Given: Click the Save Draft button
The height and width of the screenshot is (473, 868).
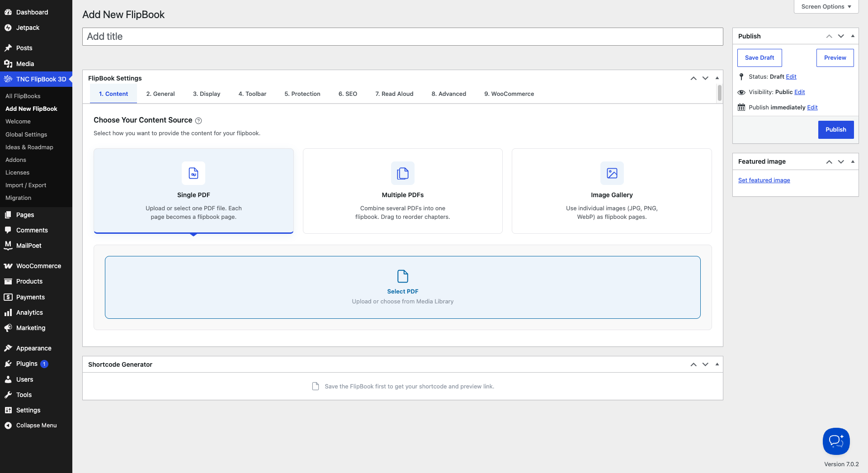Looking at the screenshot, I should point(759,58).
